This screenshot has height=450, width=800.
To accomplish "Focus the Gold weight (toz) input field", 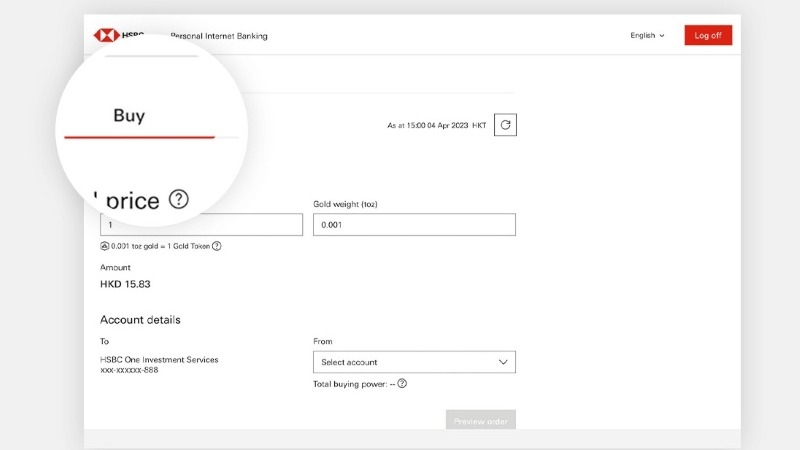I will point(414,224).
